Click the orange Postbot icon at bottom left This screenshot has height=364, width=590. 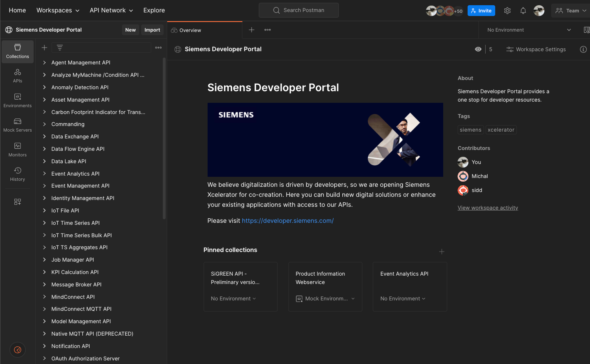(18, 350)
